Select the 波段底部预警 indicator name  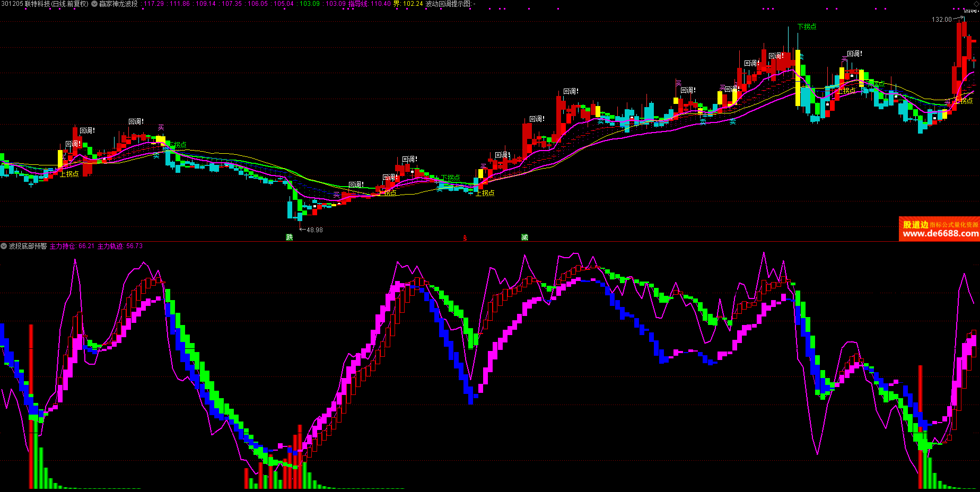(x=28, y=246)
